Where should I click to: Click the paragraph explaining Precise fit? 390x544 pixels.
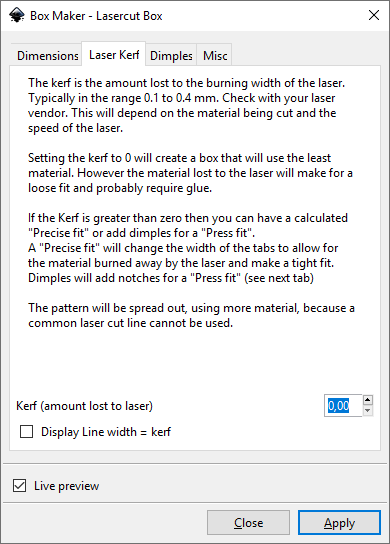point(188,248)
